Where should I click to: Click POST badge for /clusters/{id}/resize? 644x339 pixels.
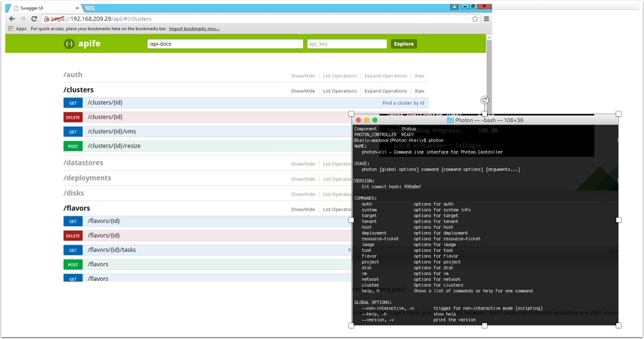point(73,146)
